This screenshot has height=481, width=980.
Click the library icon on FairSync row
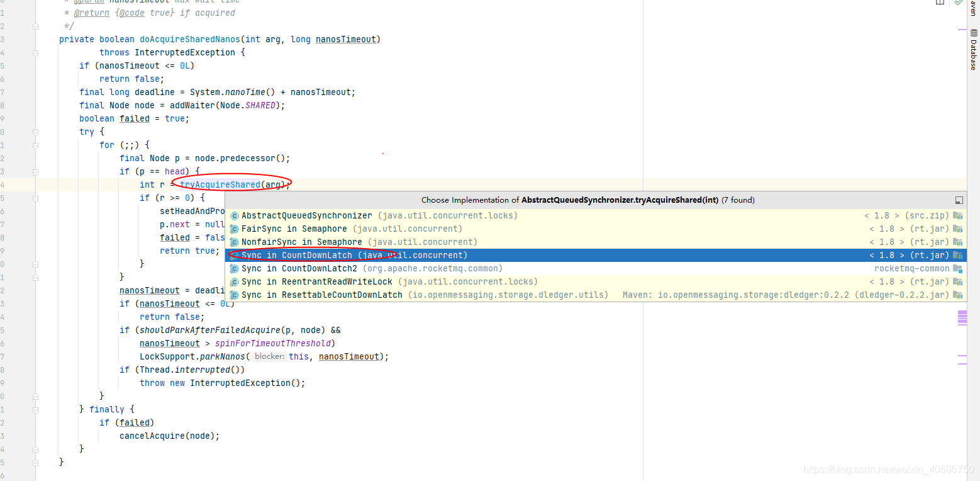point(957,229)
